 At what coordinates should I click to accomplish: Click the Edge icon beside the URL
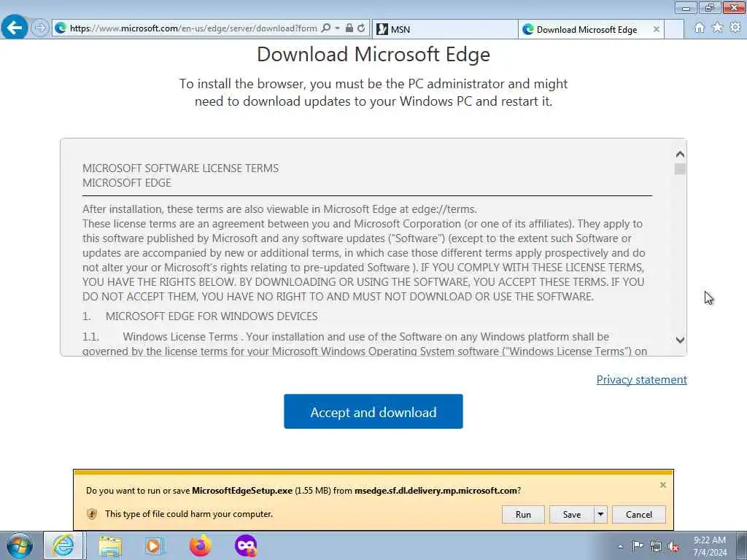click(x=61, y=28)
